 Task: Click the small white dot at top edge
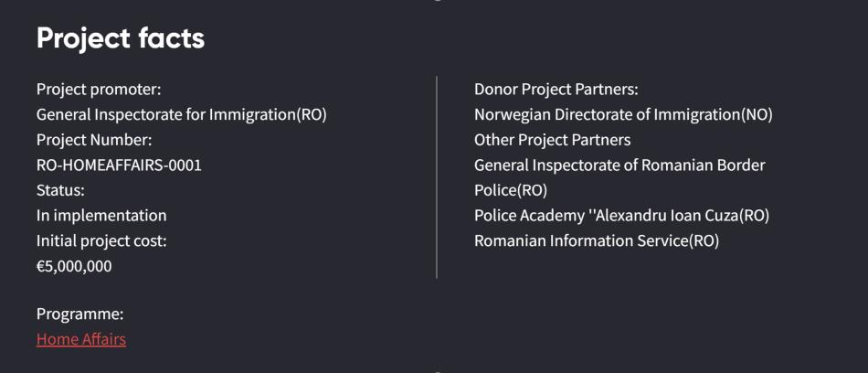click(x=437, y=1)
